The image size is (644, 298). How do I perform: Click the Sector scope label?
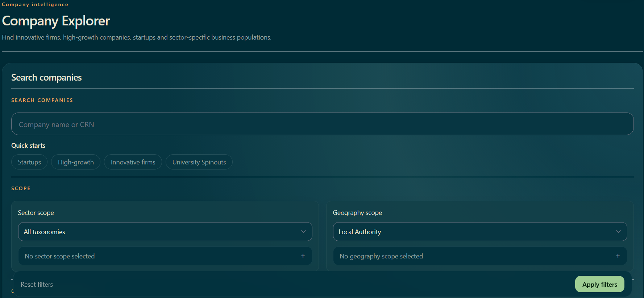tap(36, 213)
